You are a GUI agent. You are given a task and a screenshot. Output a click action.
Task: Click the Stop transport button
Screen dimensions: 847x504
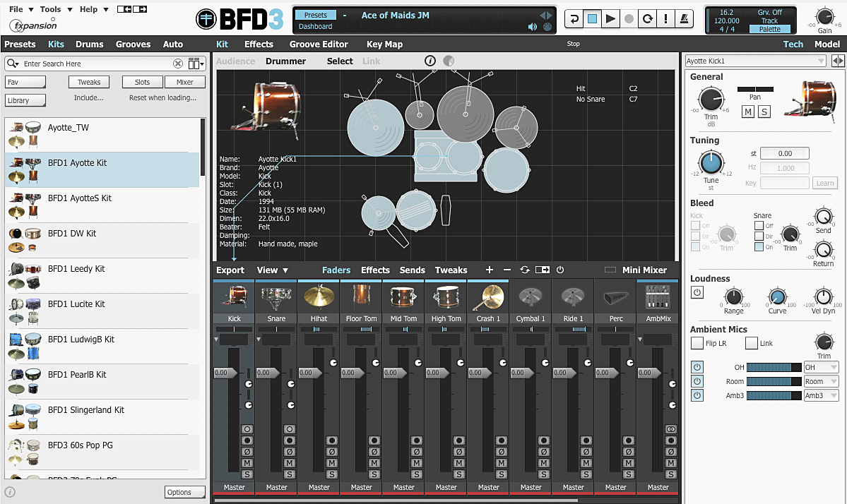click(592, 19)
